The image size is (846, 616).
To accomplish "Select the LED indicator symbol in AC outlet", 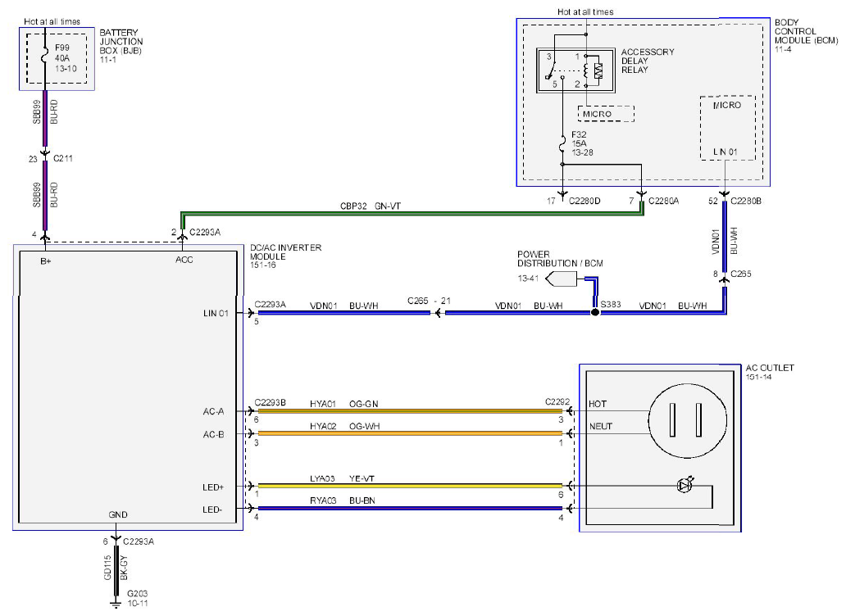I will point(685,485).
